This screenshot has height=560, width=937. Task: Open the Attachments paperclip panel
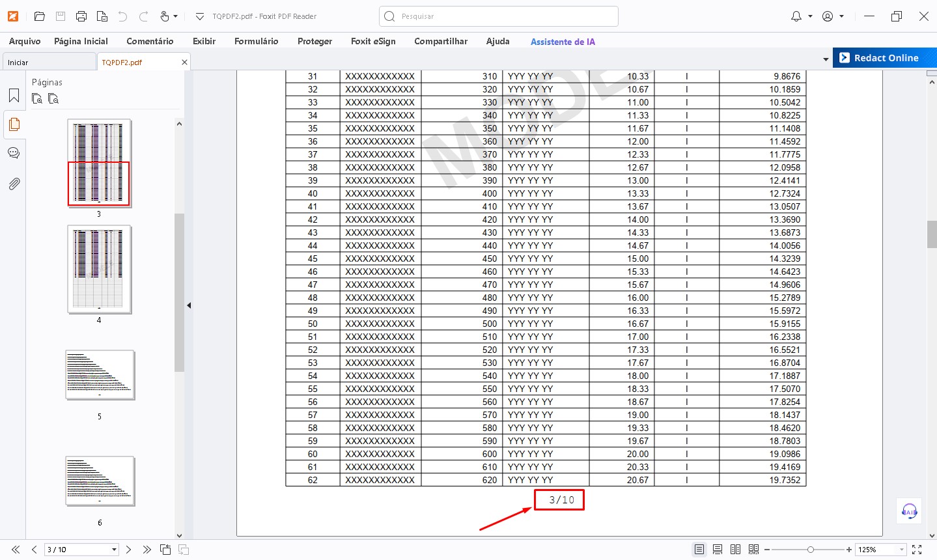pyautogui.click(x=14, y=184)
